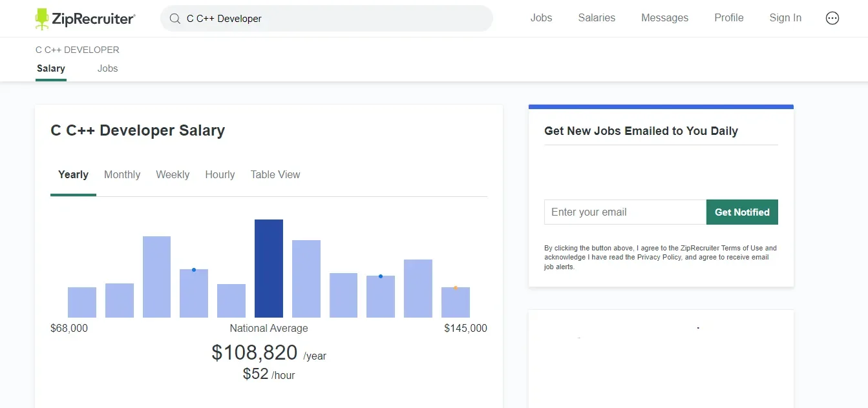868x408 pixels.
Task: Switch to the Jobs tab below the title
Action: coord(107,68)
